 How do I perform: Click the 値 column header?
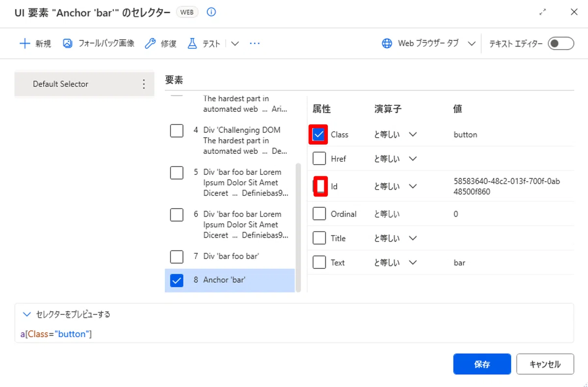click(x=458, y=109)
